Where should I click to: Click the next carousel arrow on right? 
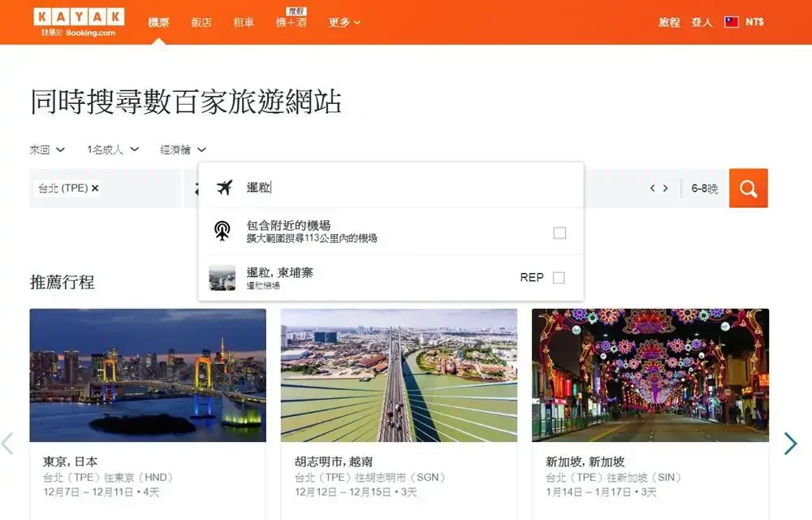790,443
